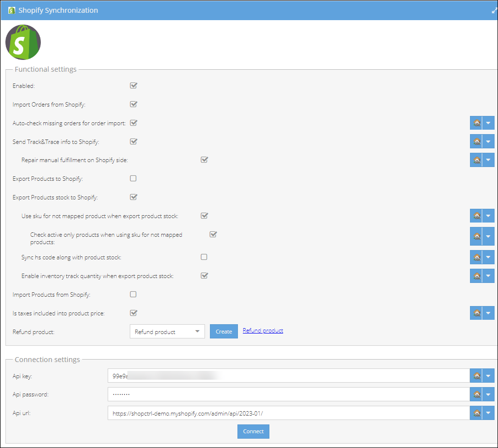Click house icon beside Api url field

pos(476,413)
